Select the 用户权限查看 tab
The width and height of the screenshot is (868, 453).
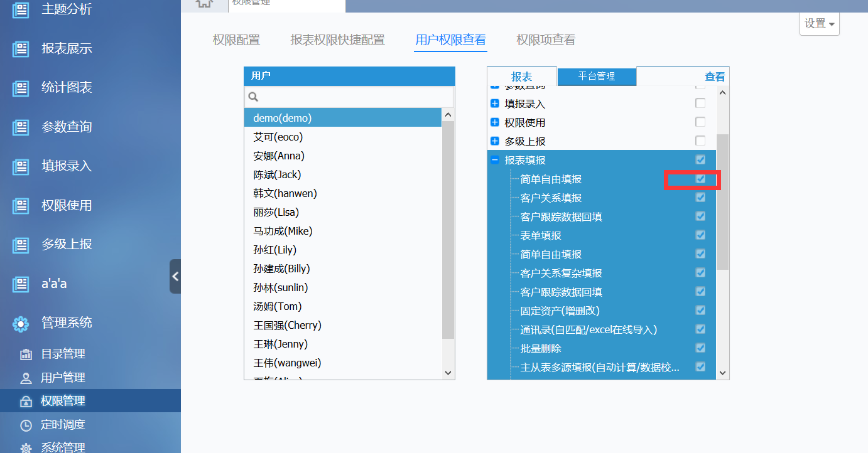point(450,40)
